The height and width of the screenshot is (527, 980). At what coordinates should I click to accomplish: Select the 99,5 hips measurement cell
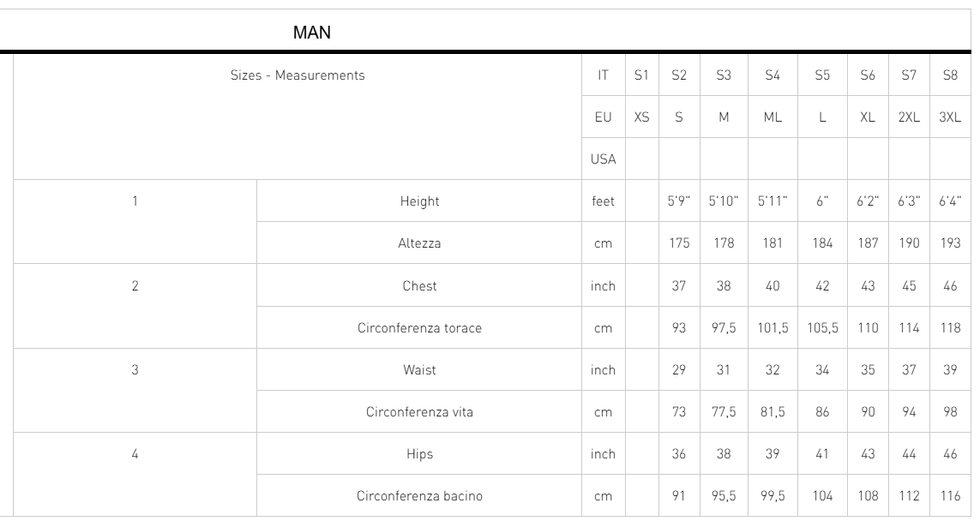pyautogui.click(x=773, y=496)
